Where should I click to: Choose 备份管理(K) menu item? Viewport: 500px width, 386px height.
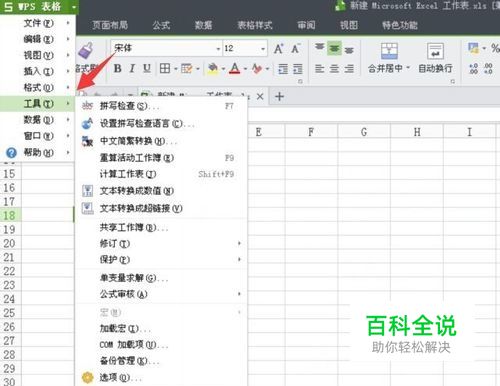(161, 361)
